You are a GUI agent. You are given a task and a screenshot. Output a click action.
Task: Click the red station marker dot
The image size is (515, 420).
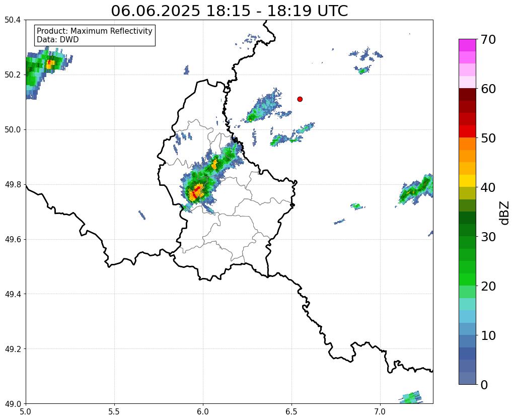300,99
